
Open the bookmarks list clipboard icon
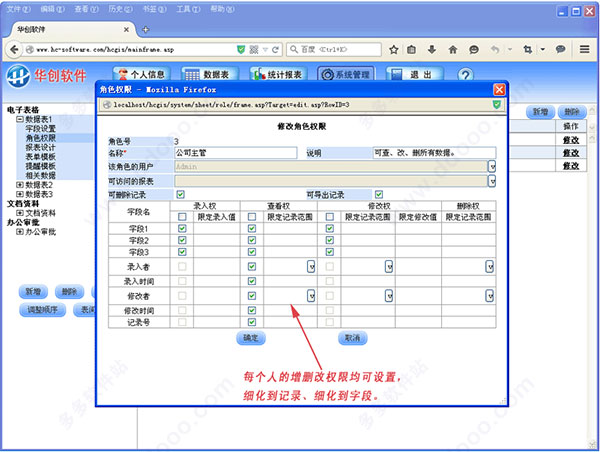tap(412, 49)
